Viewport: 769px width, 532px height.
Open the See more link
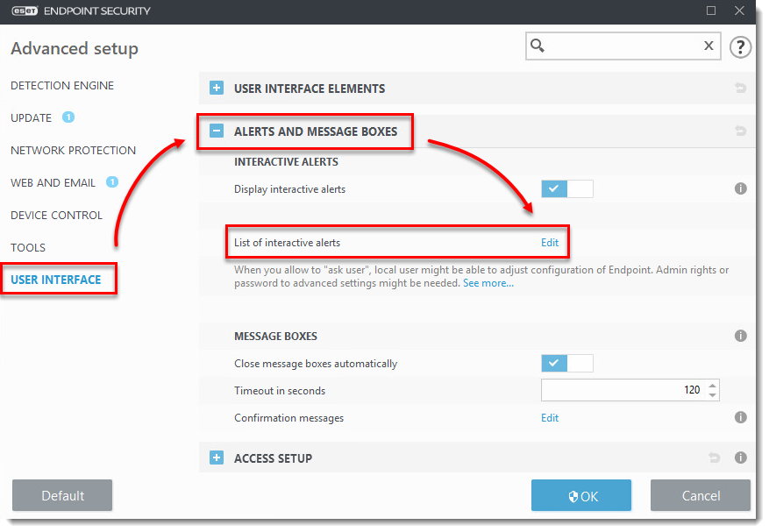coord(488,283)
